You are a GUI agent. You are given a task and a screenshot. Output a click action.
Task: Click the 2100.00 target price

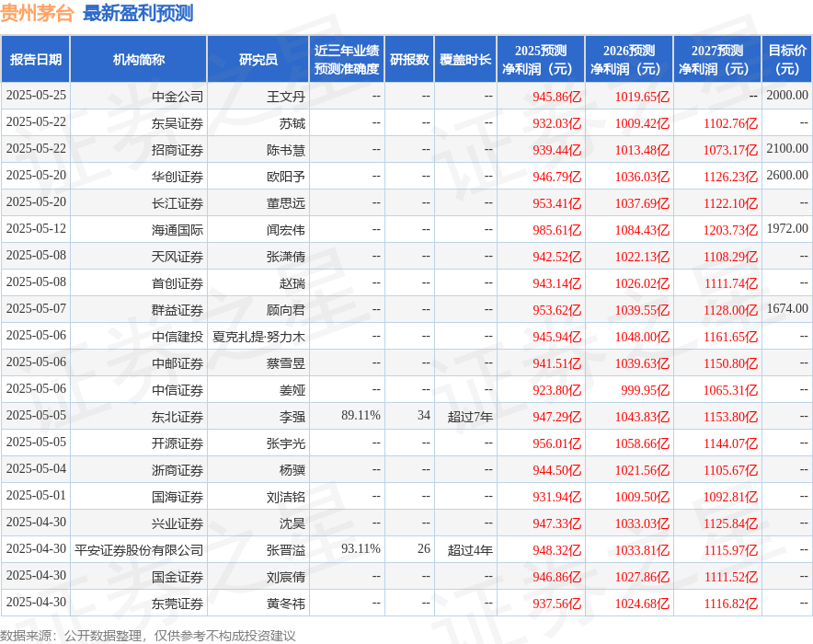pos(787,148)
